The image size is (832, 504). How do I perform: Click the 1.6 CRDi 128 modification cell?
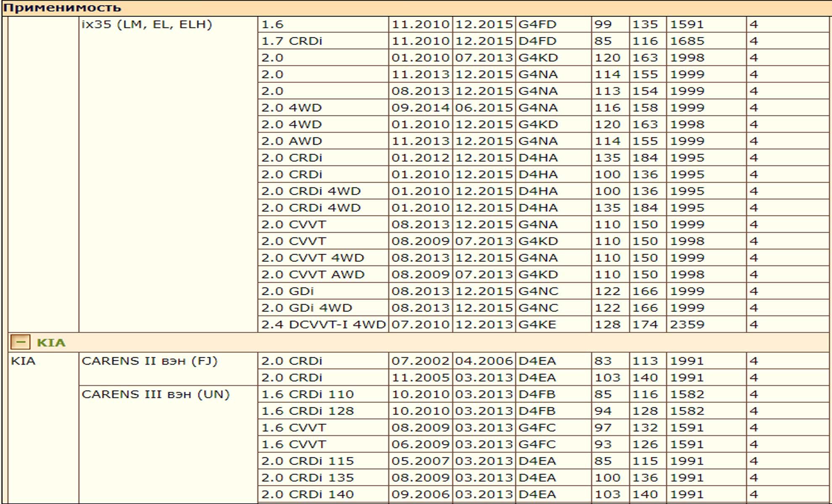coord(307,411)
